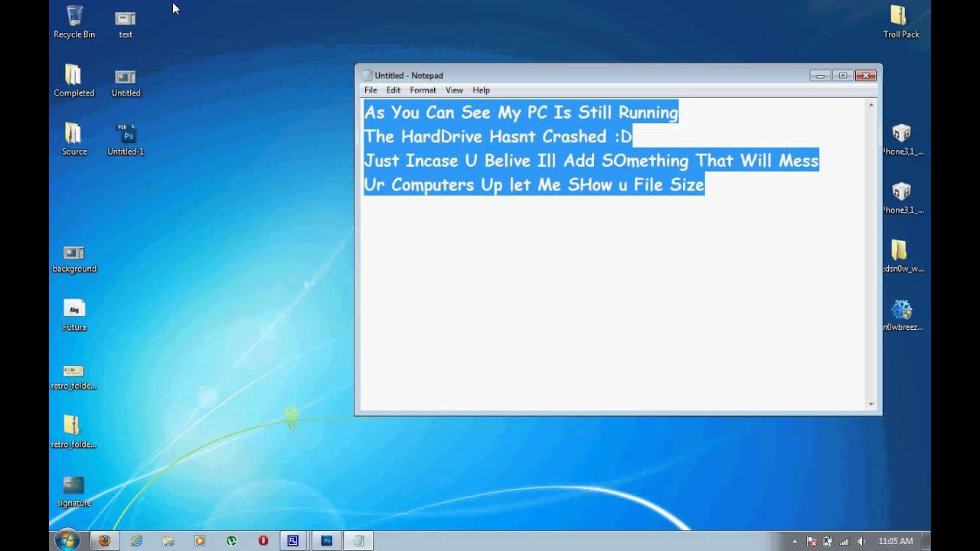Select the 'text' desktop file icon
This screenshot has height=551, width=980.
(x=126, y=22)
